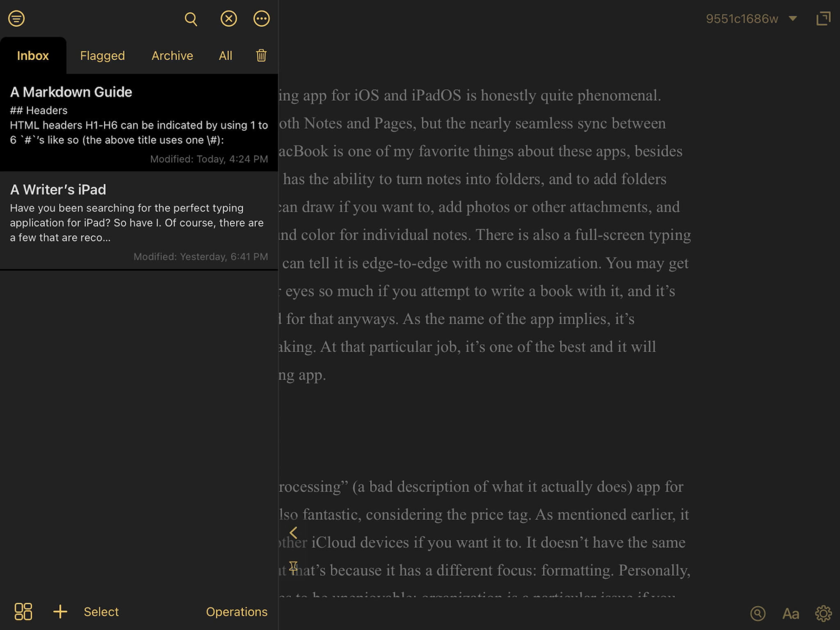Open font size settings with Aa icon
The width and height of the screenshot is (840, 630).
(x=791, y=612)
